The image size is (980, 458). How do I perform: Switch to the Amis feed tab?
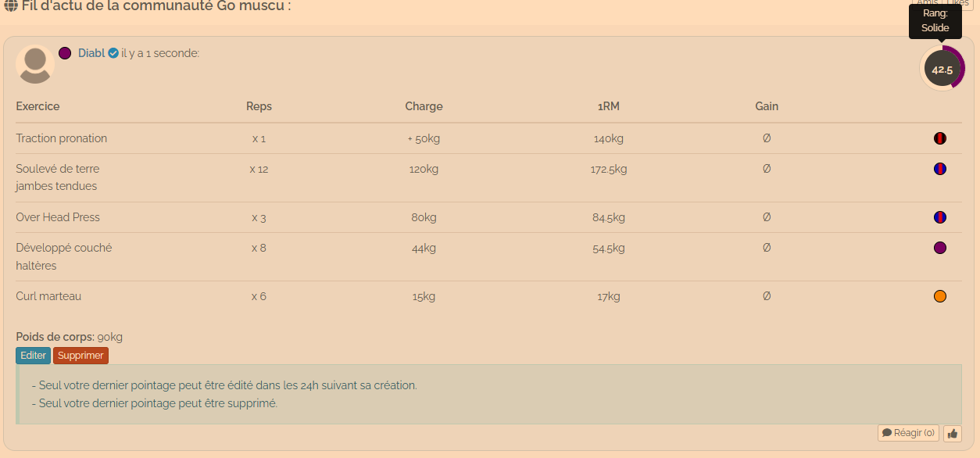pos(927,3)
